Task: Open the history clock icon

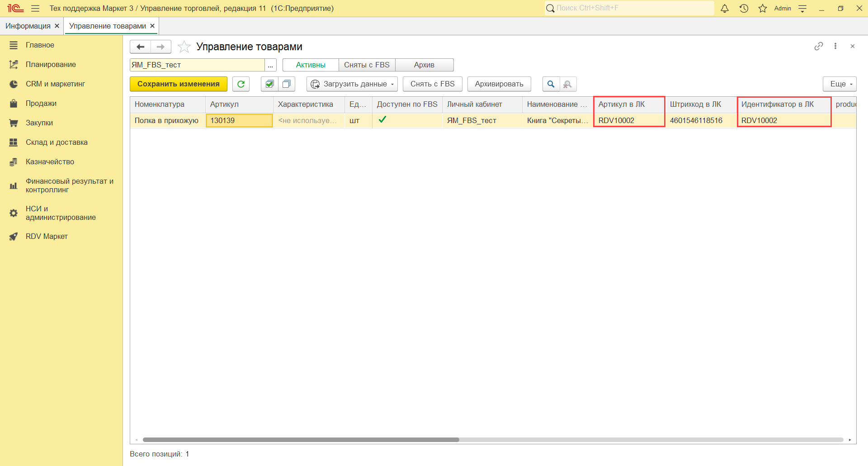Action: point(744,9)
